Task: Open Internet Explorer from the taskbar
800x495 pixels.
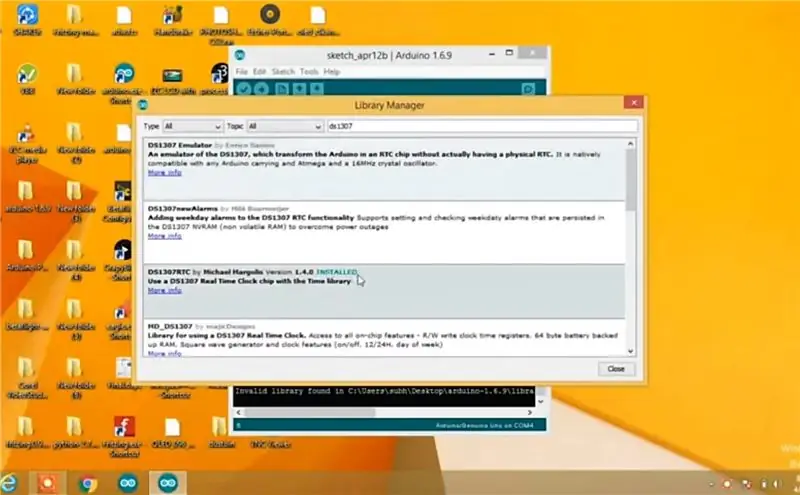Action: tap(9, 483)
